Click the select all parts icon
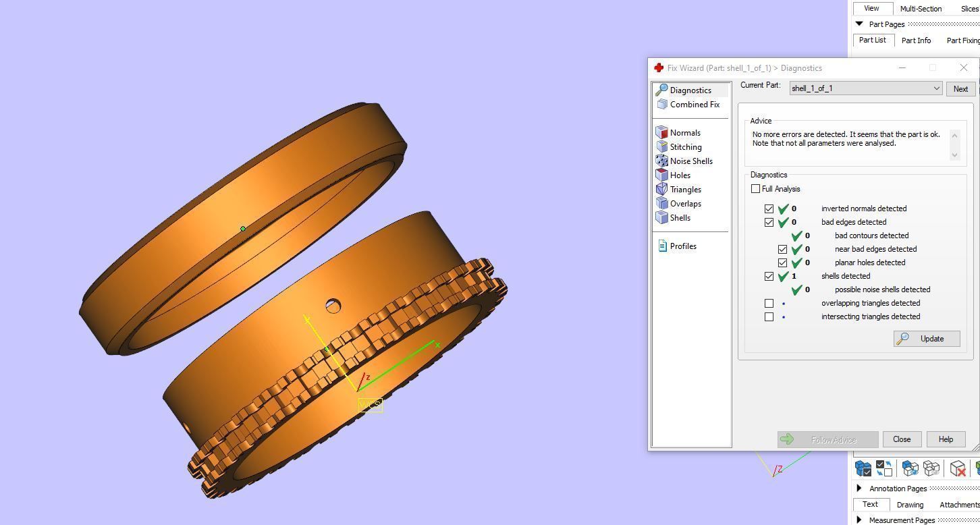This screenshot has width=980, height=525. tap(863, 468)
